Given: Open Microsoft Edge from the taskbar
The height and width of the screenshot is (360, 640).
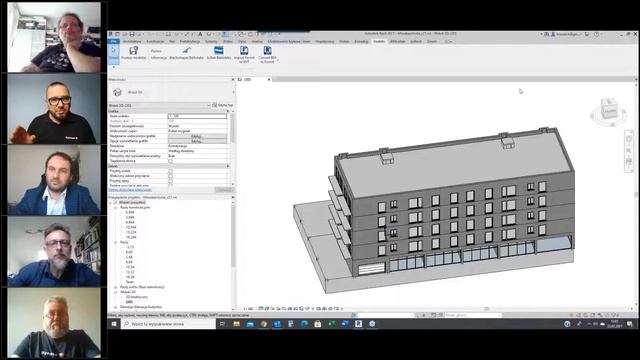Looking at the screenshot, I should [x=304, y=324].
